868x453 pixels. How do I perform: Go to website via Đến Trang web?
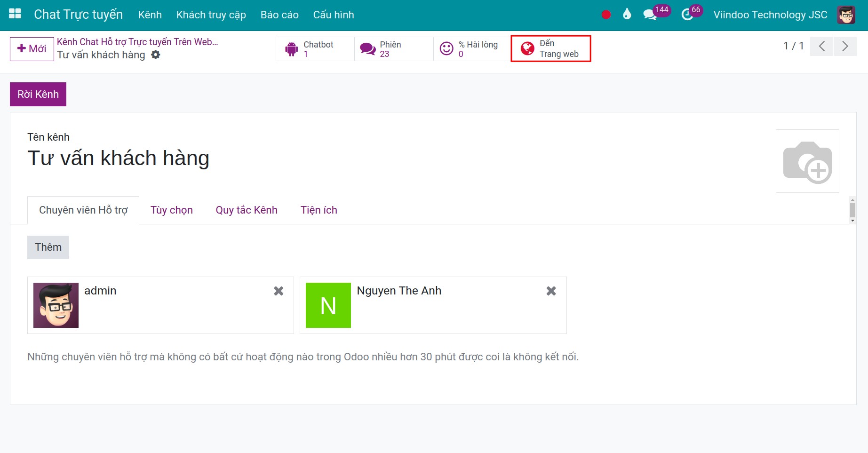[x=551, y=48]
